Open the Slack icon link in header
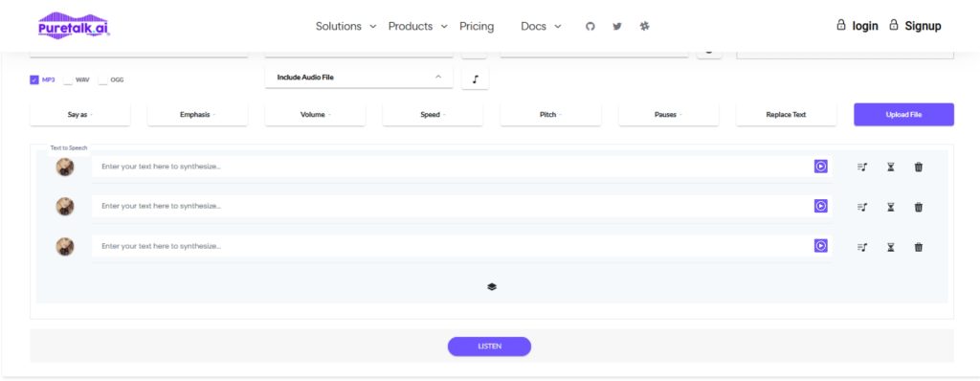The height and width of the screenshot is (381, 980). (645, 26)
